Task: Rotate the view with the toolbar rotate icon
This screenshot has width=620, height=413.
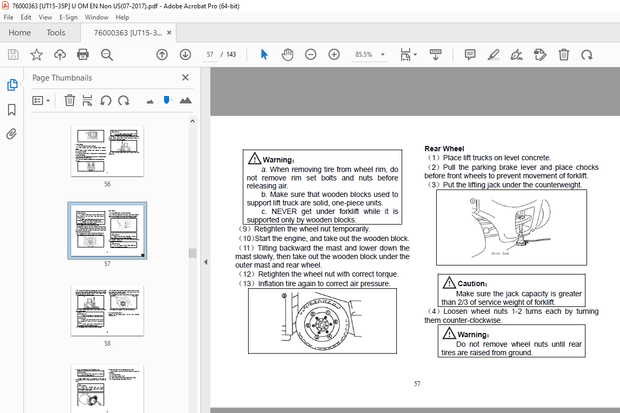Action: click(x=587, y=55)
